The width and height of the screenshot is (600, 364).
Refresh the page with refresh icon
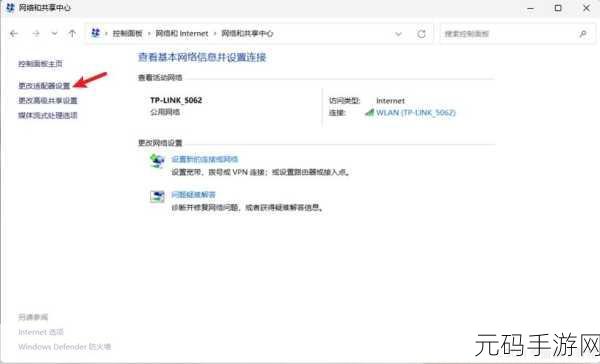click(x=421, y=34)
